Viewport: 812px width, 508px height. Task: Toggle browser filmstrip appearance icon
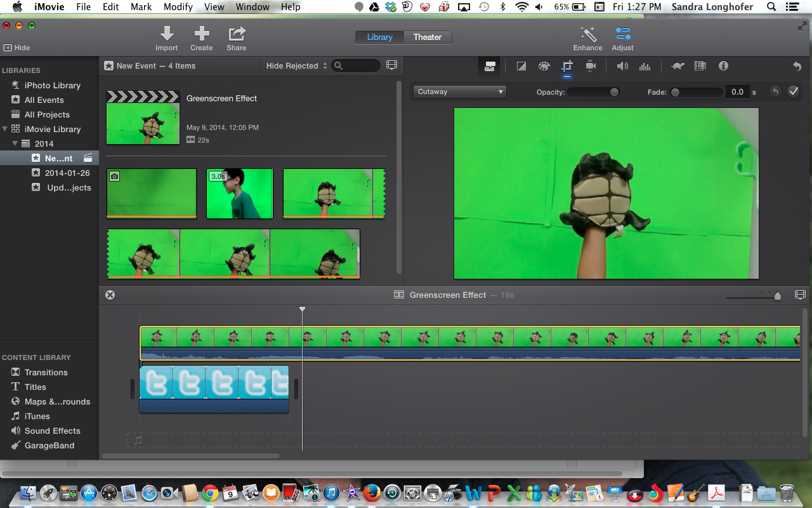point(391,65)
